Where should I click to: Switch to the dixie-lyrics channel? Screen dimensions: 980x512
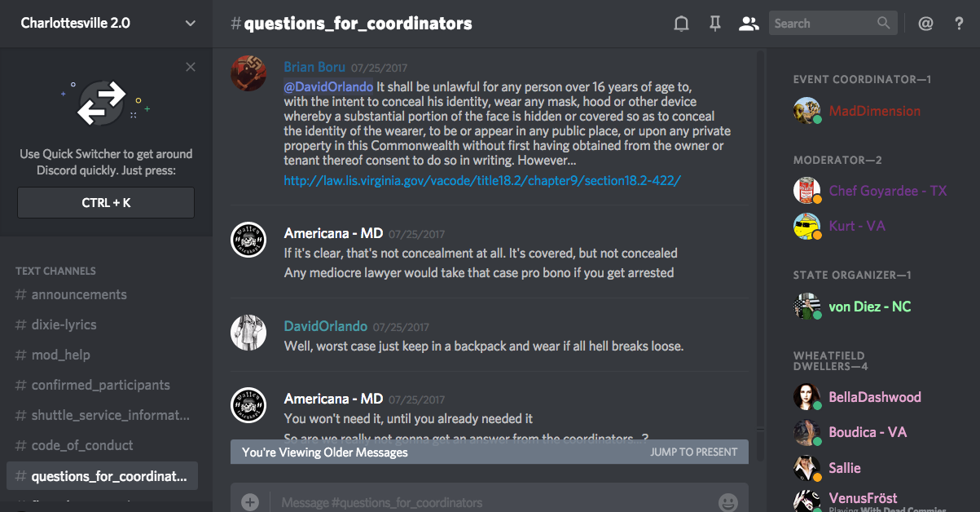point(64,324)
